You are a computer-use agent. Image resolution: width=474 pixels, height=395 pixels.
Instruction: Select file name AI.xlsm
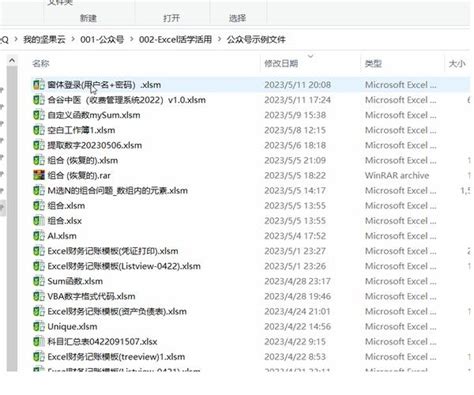coord(62,236)
